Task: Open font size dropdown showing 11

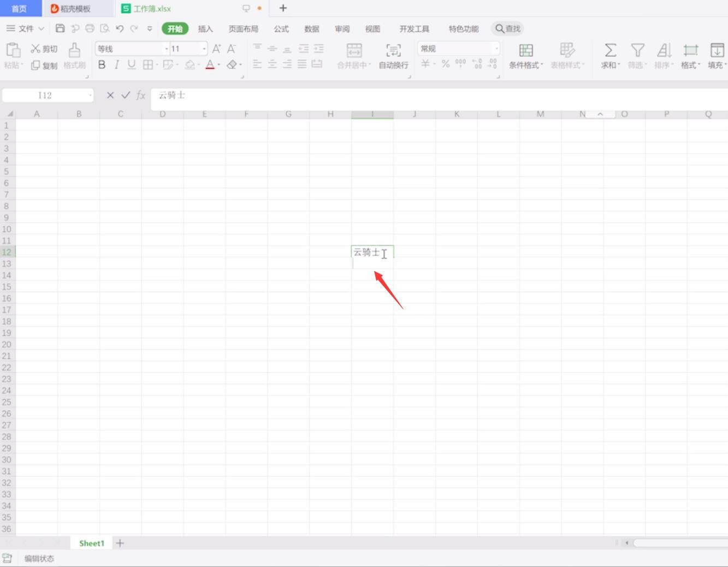Action: coord(204,49)
